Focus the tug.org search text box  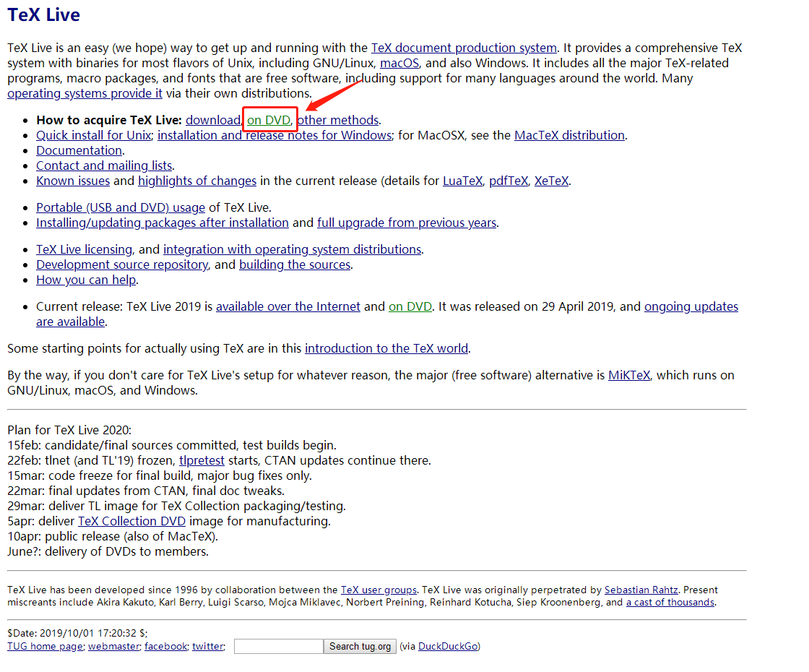coord(279,646)
